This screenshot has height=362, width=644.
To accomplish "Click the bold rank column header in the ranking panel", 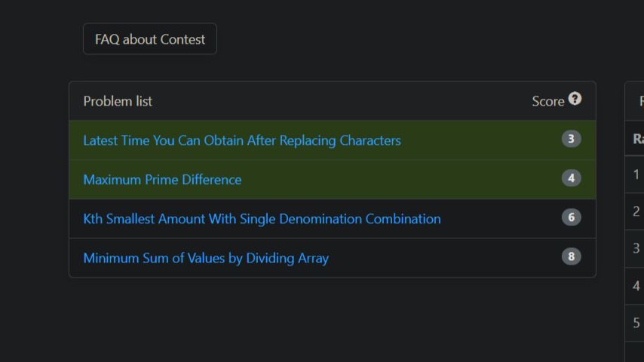I will click(x=638, y=139).
